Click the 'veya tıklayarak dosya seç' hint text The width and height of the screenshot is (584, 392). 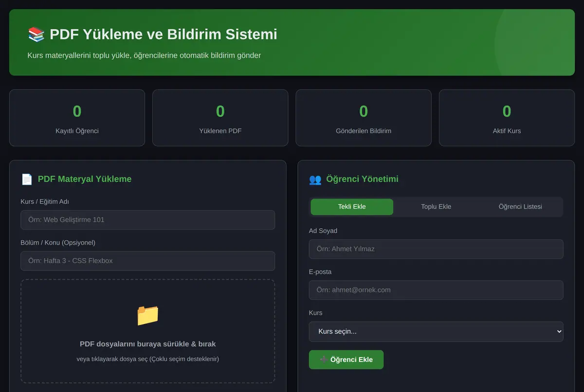[x=147, y=359]
